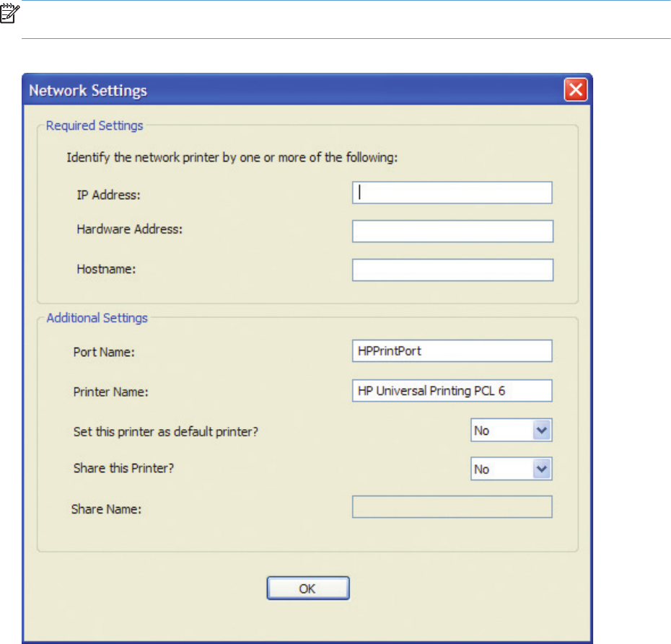
Task: Click 'Set this printer as default printer?' text
Action: point(166,431)
